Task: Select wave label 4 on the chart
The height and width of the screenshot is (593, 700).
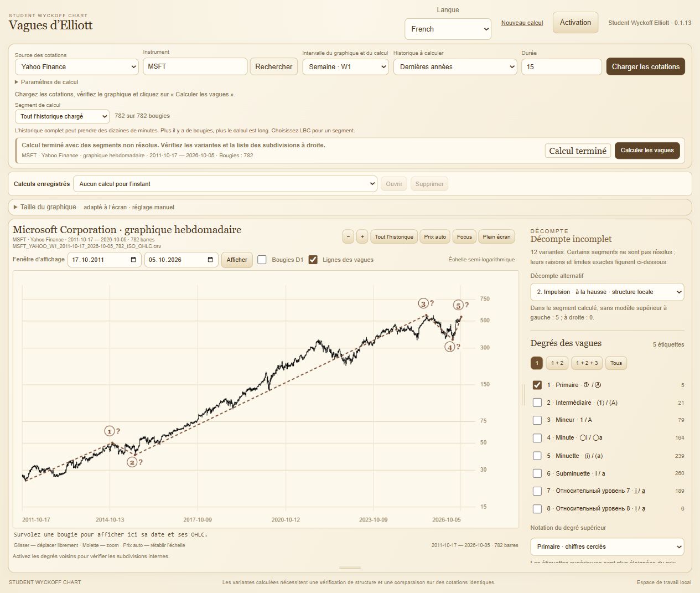Action: (450, 347)
